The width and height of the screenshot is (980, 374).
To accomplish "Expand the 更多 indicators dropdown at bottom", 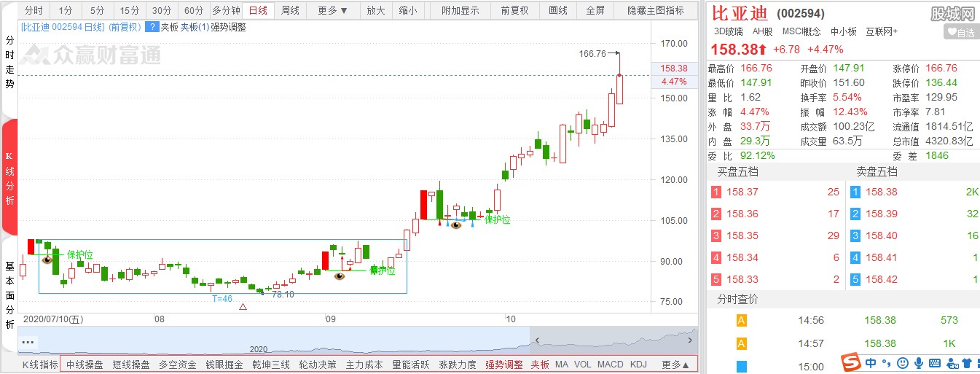I will click(675, 365).
